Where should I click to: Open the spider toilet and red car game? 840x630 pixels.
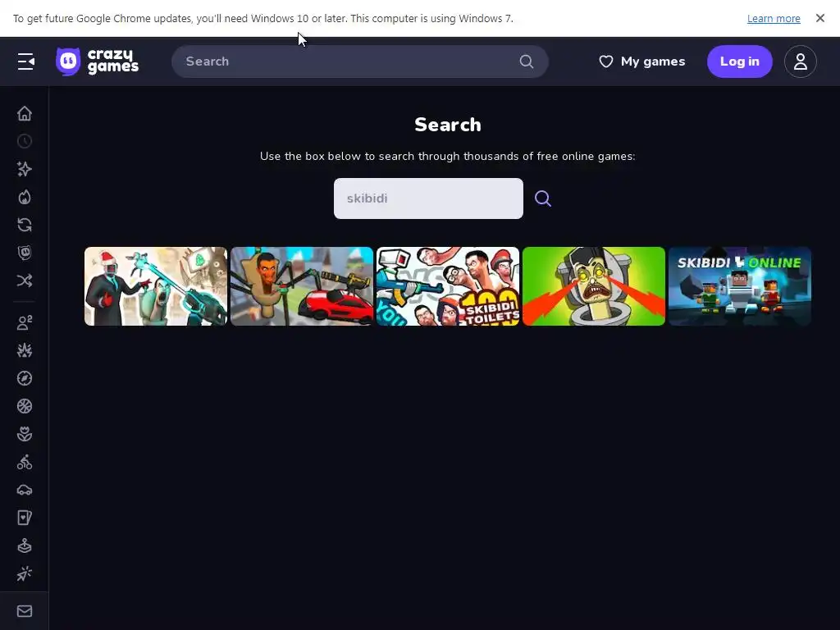pos(302,286)
